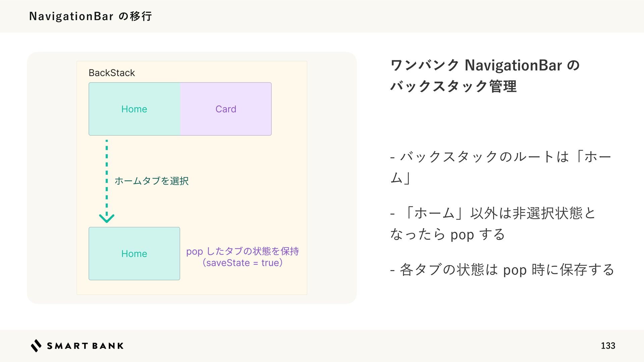Click the bottom Home box
This screenshot has height=362, width=644.
134,254
